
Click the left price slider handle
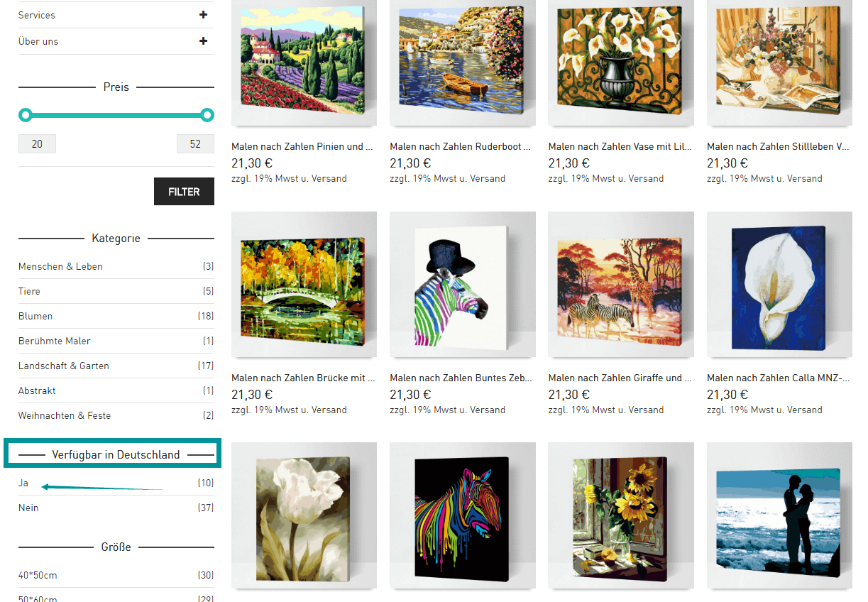tap(26, 115)
